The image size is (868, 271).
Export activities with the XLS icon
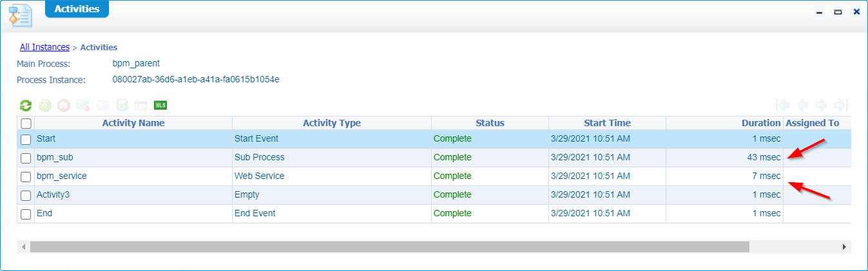(160, 106)
